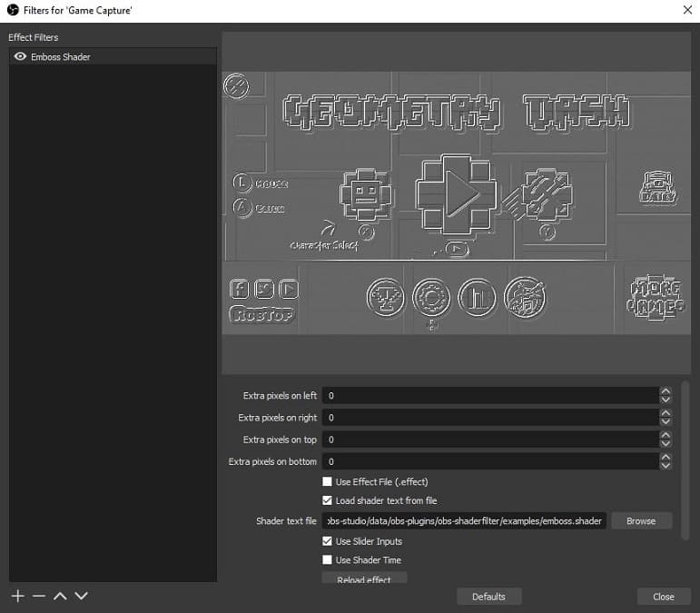Increase Extra pixels on top value
The image size is (700, 613).
click(665, 435)
